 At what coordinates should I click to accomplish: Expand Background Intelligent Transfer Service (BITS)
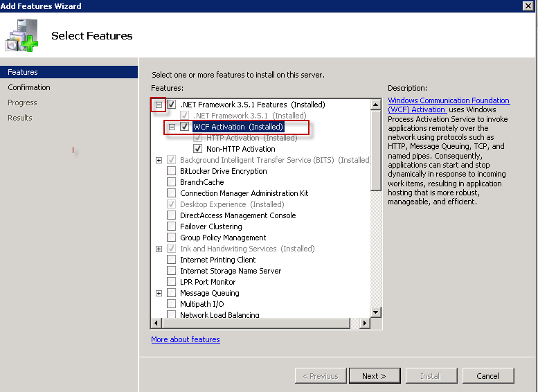(x=159, y=160)
